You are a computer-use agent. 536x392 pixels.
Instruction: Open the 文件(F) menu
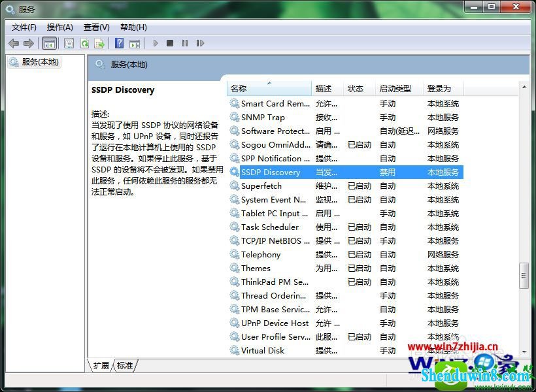[24, 27]
